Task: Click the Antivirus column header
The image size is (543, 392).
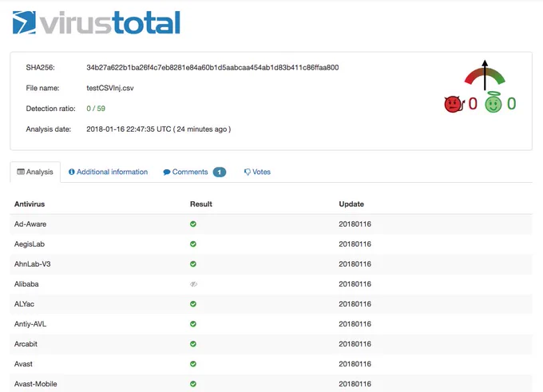Action: (x=30, y=204)
